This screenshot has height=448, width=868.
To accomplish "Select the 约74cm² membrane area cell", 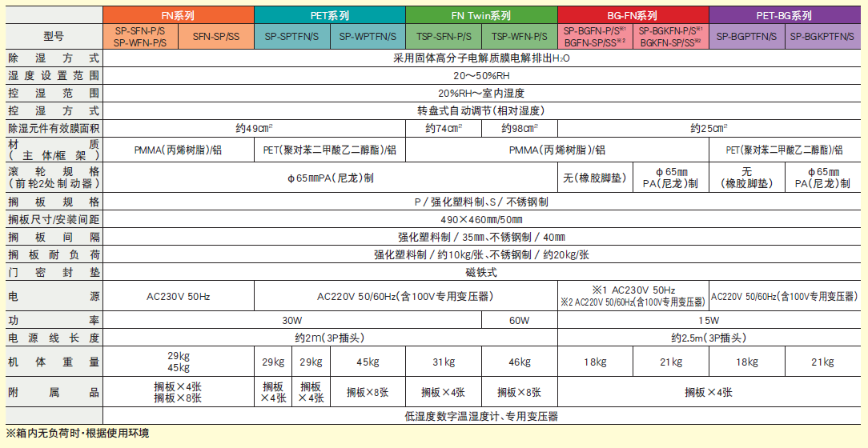I will pos(444,128).
